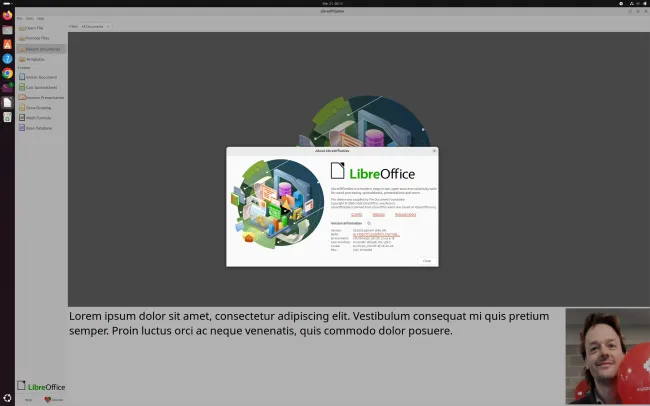Launch Google Chrome from the dock
This screenshot has width=650, height=406.
7,73
